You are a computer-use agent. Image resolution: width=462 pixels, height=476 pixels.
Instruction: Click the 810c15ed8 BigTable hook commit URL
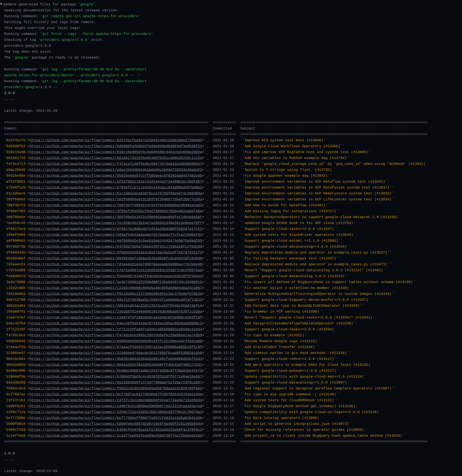click(116, 152)
